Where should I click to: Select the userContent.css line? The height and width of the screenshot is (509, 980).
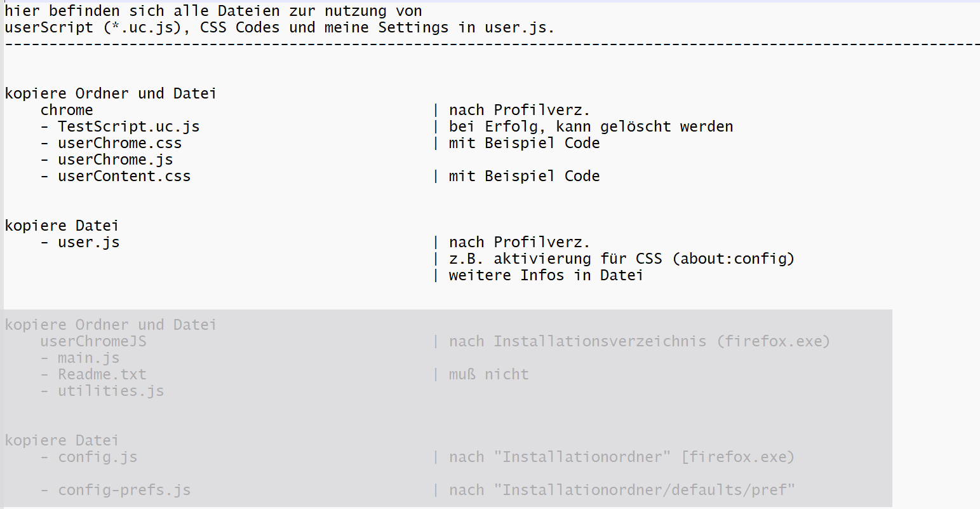[124, 176]
